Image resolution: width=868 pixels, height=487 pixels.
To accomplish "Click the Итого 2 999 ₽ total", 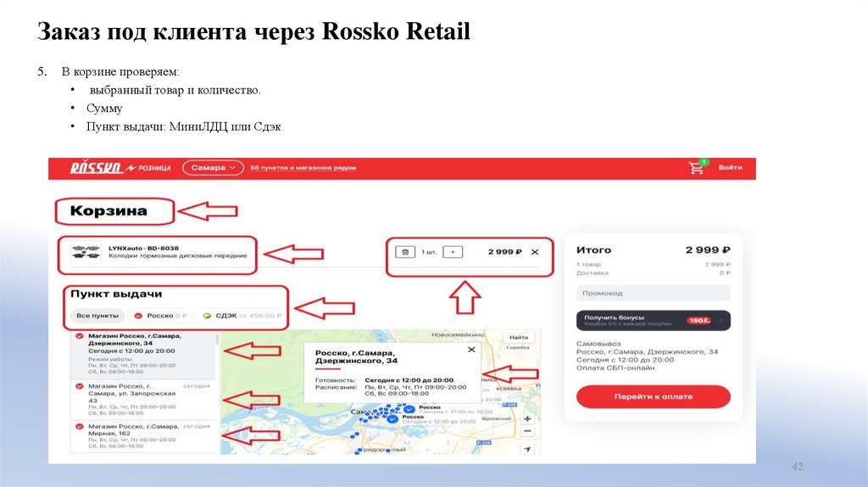I will (x=654, y=250).
